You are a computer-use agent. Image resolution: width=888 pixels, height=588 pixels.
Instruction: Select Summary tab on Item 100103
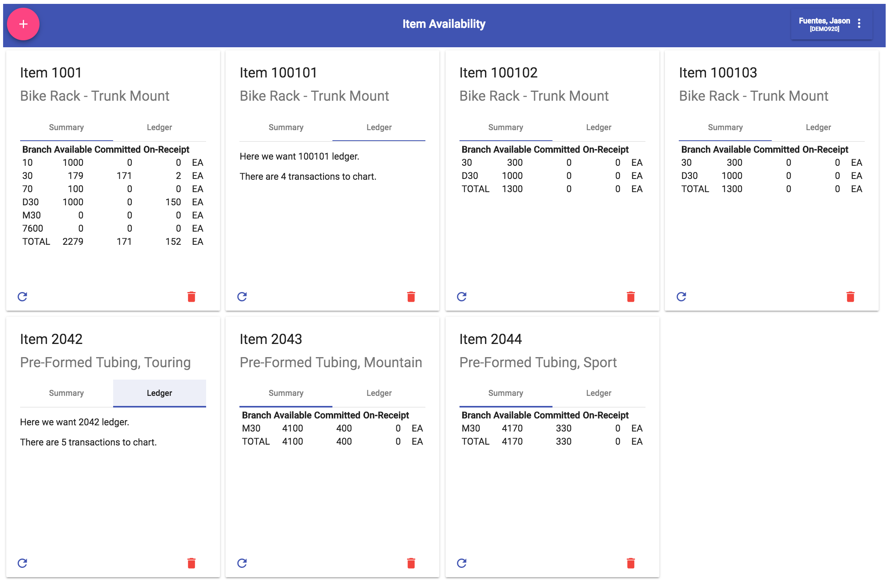pyautogui.click(x=725, y=127)
